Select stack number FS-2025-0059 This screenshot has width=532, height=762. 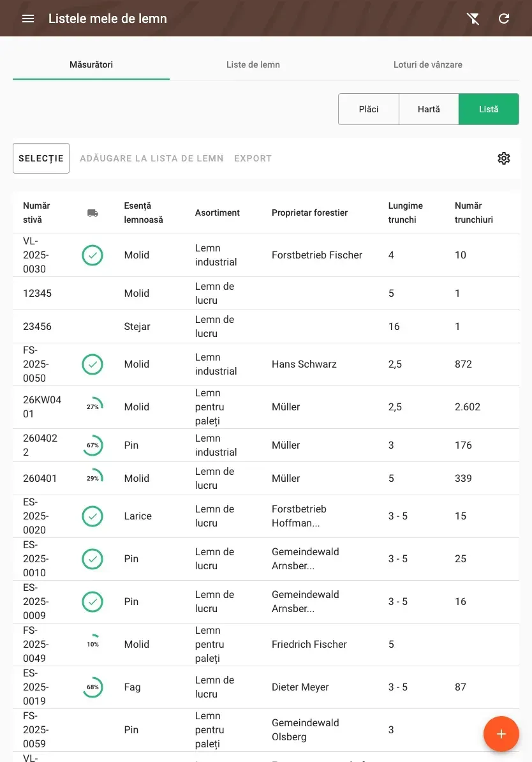(x=36, y=730)
